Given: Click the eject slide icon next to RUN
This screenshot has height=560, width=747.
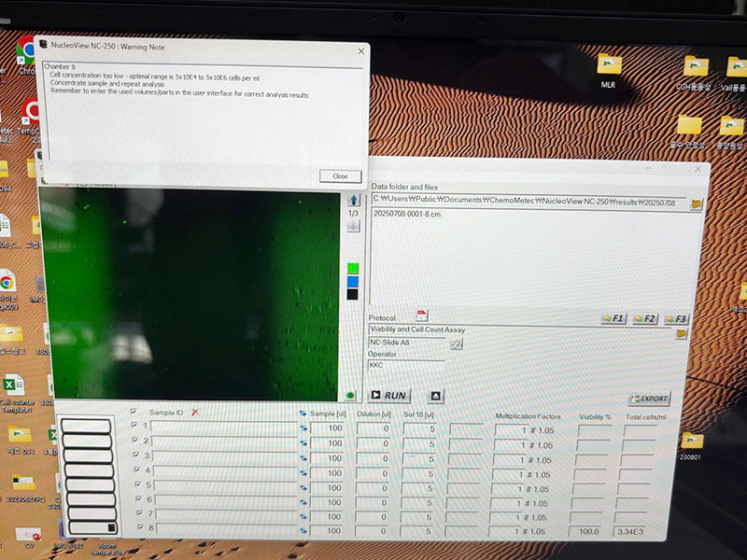Looking at the screenshot, I should (x=435, y=396).
